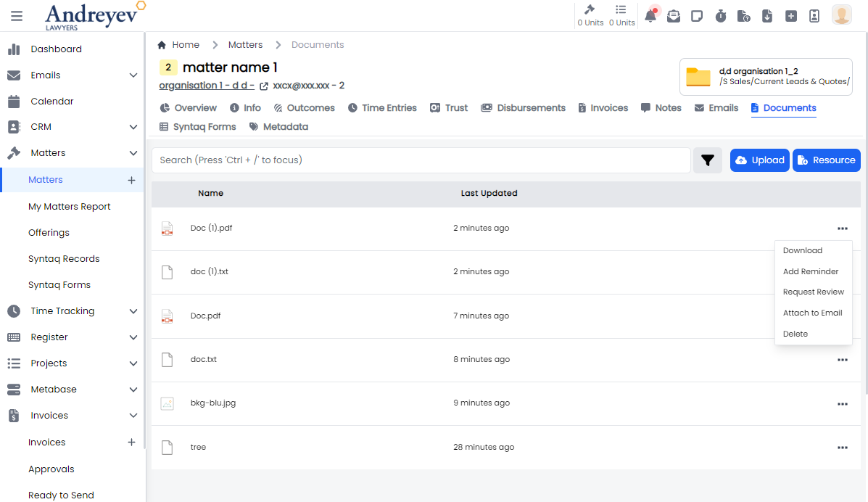Click the filter funnel icon
Image resolution: width=868 pixels, height=502 pixels.
coord(708,160)
